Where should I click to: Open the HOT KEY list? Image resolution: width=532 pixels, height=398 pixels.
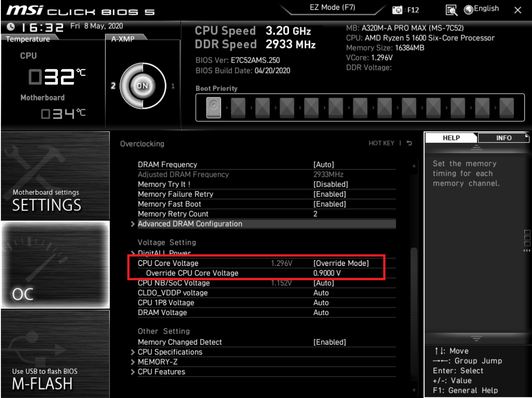(381, 143)
